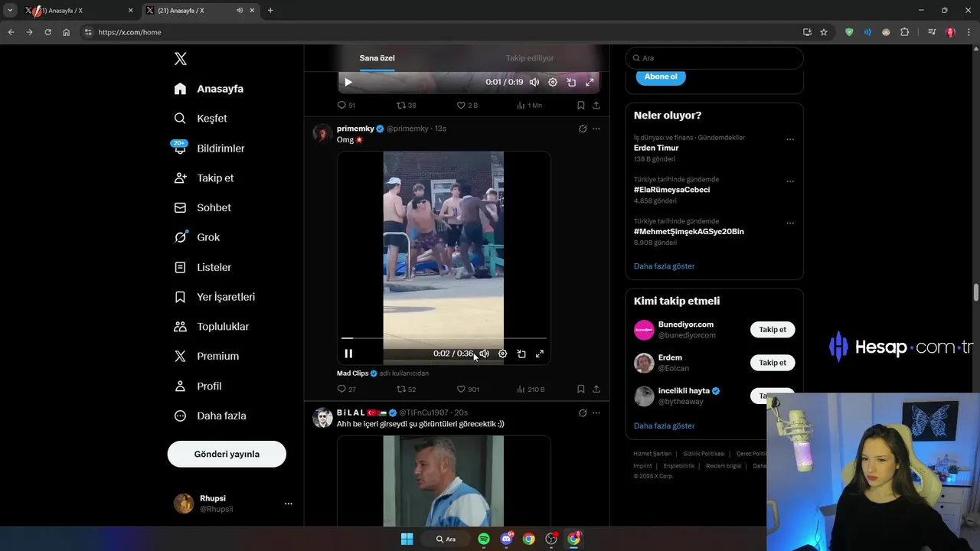The height and width of the screenshot is (551, 980).
Task: Open Discord from taskbar
Action: pyautogui.click(x=506, y=539)
